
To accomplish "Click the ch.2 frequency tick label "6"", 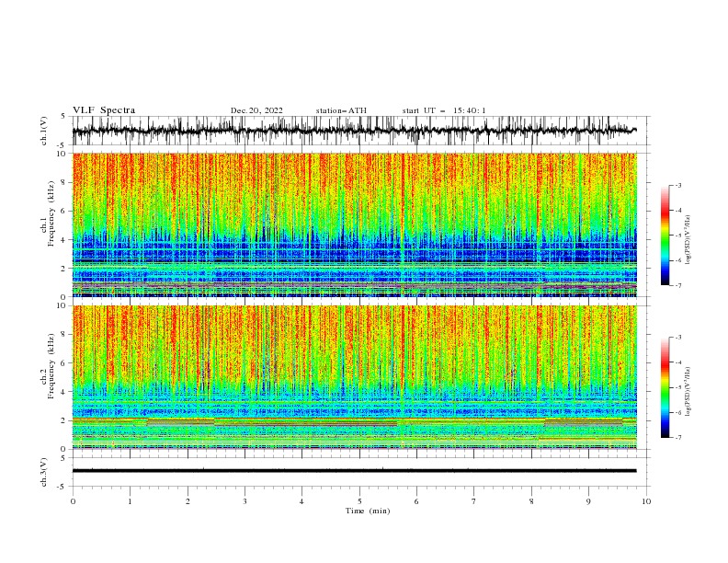I will (64, 363).
